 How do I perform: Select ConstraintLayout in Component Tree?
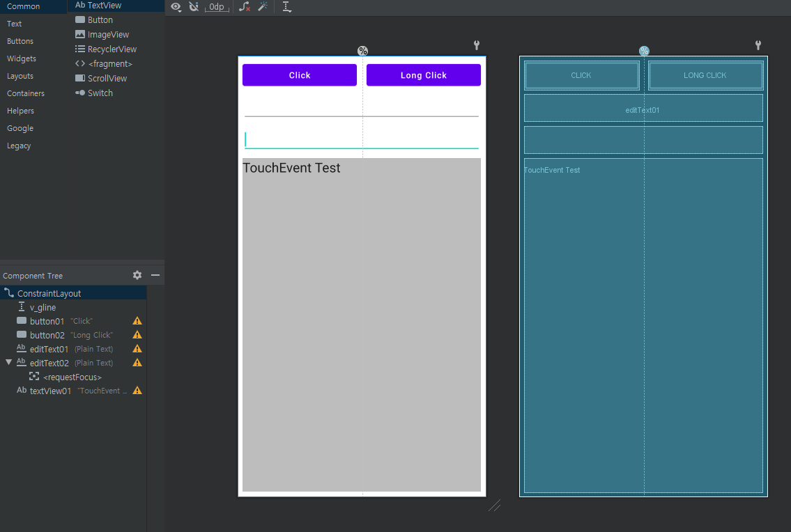(x=73, y=293)
